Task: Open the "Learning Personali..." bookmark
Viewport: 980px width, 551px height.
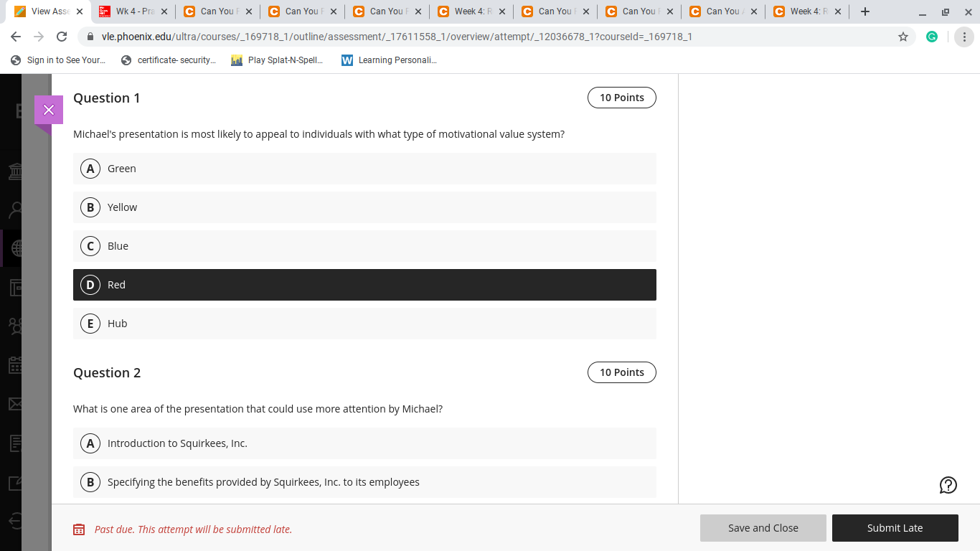Action: coord(389,60)
